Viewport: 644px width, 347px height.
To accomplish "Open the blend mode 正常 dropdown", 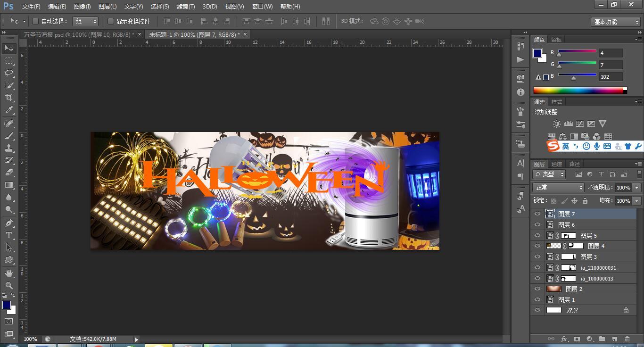I will [x=559, y=188].
